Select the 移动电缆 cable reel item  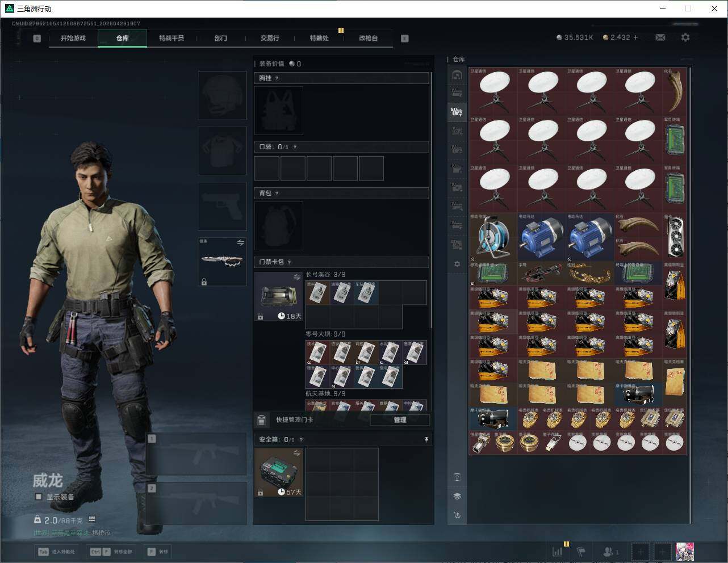(493, 237)
